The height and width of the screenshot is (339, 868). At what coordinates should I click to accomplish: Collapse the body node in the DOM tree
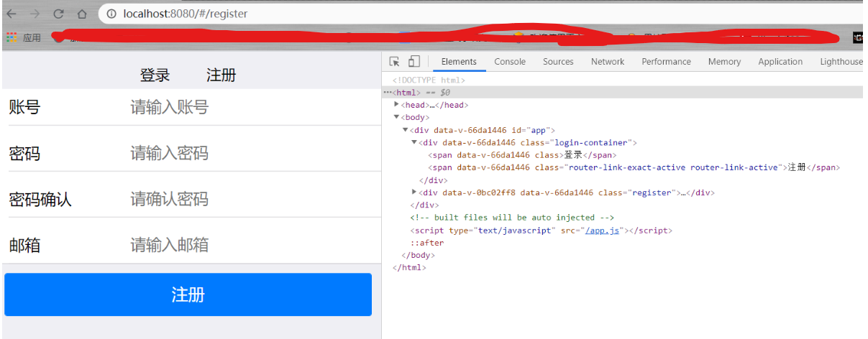[x=397, y=117]
